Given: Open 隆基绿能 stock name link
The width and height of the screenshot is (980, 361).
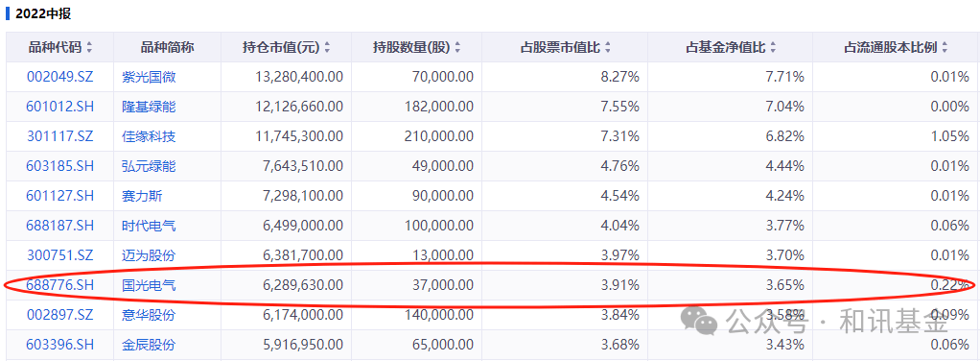Looking at the screenshot, I should tap(149, 107).
